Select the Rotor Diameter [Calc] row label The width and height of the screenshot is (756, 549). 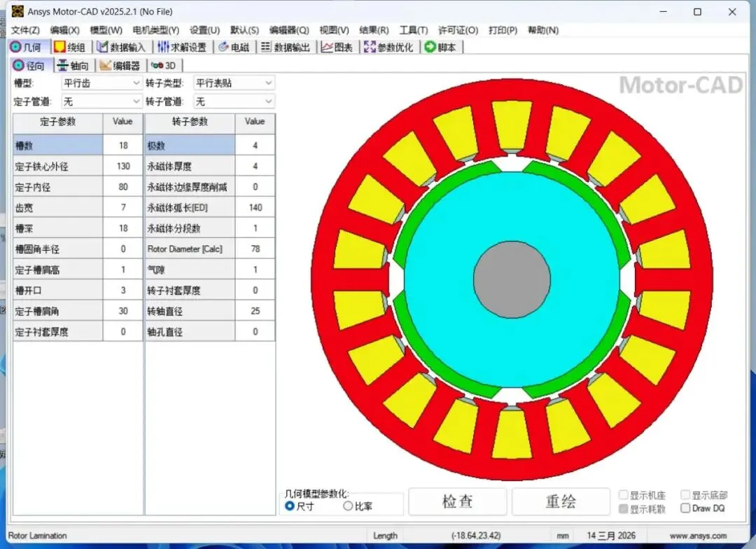coord(190,249)
